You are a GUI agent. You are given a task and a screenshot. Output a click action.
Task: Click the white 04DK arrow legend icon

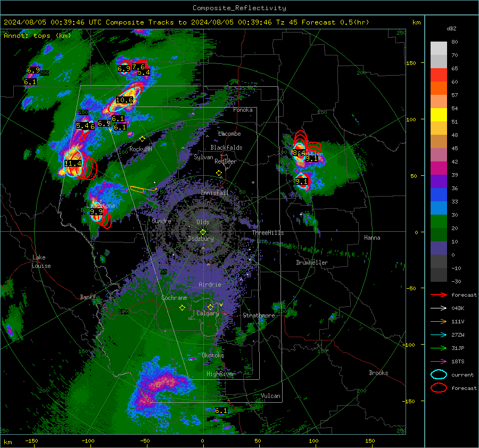[x=439, y=308]
